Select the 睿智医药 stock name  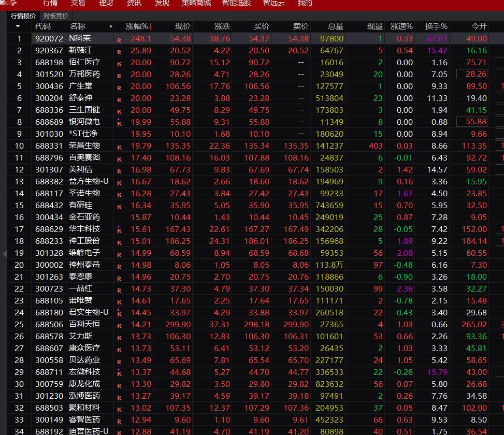pos(84,419)
